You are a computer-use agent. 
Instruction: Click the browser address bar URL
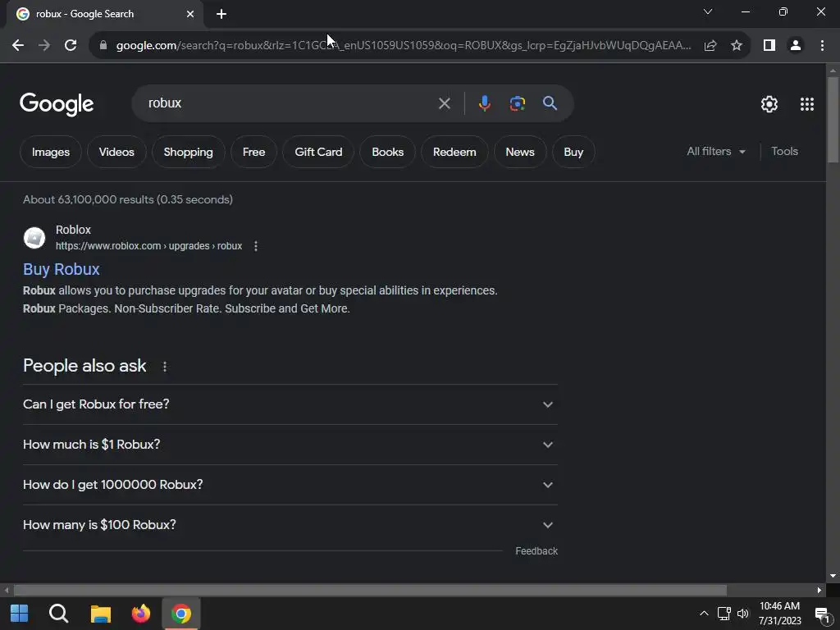click(404, 46)
